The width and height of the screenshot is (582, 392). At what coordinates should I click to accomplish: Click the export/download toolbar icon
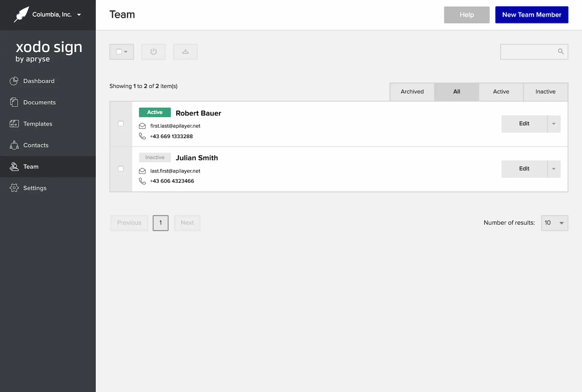185,52
